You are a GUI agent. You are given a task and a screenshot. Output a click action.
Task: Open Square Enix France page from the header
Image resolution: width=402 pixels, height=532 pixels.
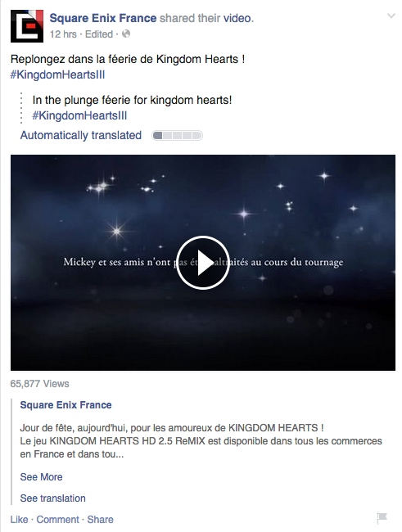coord(103,18)
